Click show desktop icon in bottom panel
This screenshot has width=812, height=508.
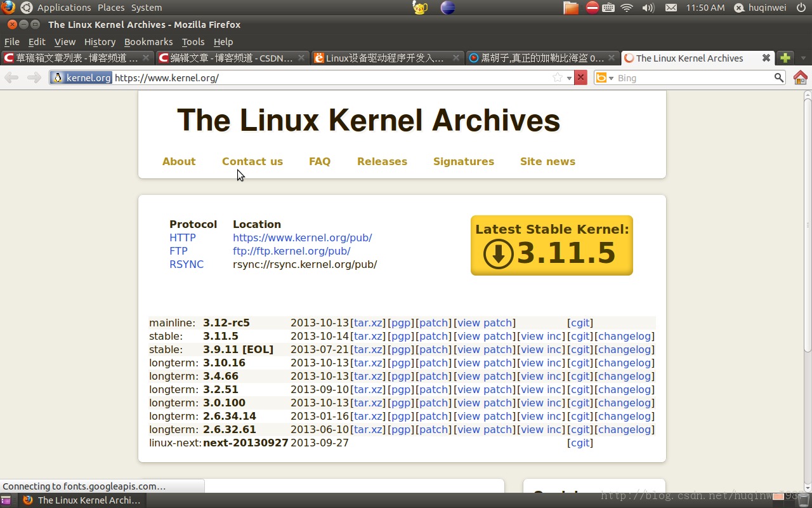tap(6, 500)
